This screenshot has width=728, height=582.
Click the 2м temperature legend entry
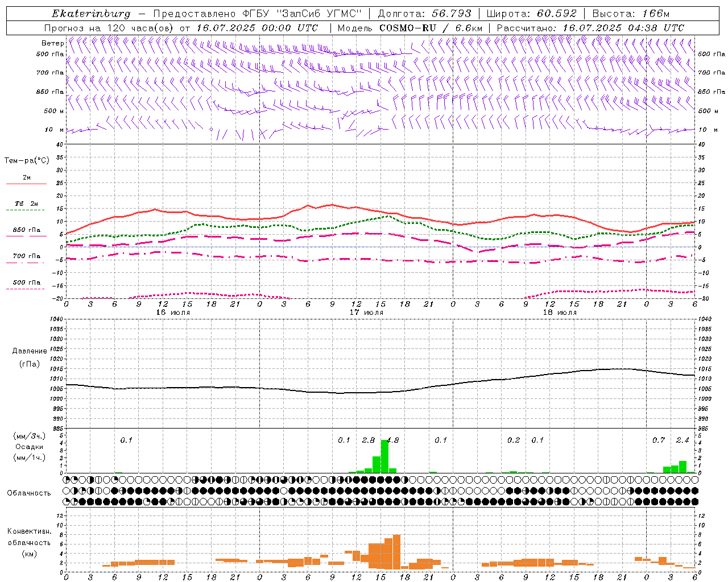coord(27,178)
